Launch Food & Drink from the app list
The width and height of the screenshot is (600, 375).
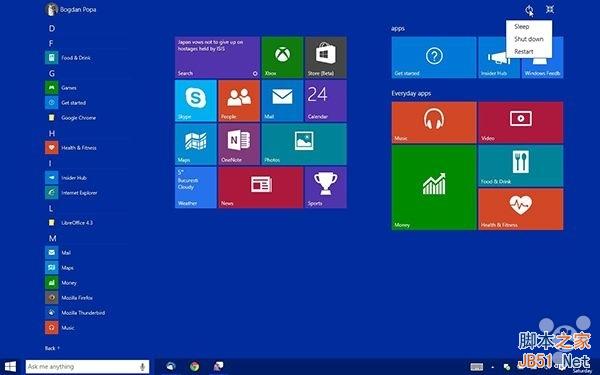tap(68, 58)
